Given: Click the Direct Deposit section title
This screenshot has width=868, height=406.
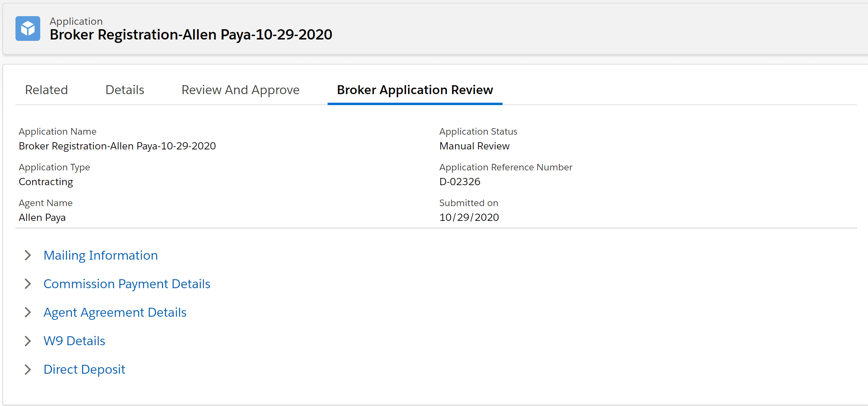Looking at the screenshot, I should tap(84, 369).
